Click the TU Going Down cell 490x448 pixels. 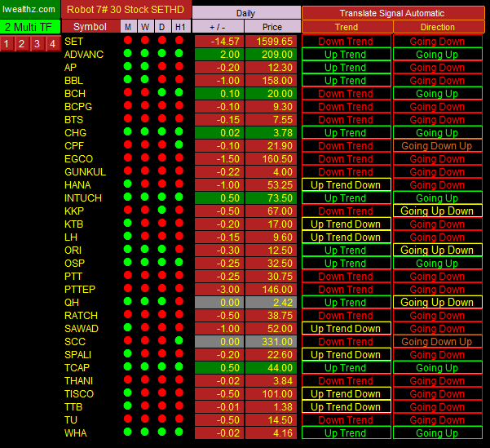point(438,419)
